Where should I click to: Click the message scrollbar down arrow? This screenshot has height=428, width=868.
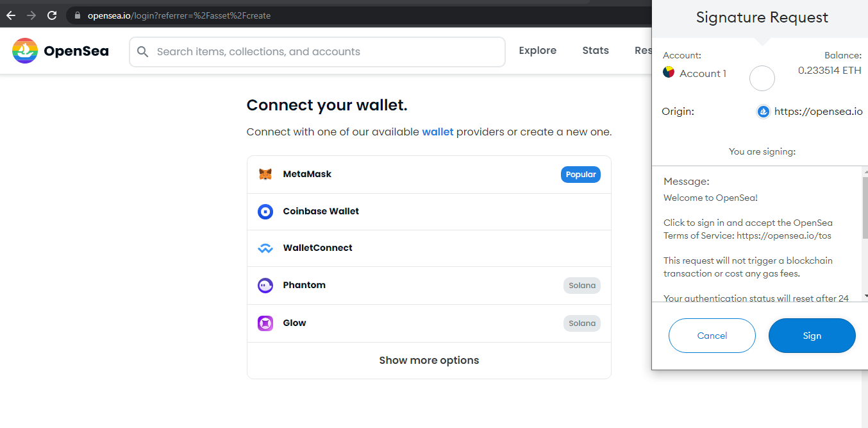865,296
